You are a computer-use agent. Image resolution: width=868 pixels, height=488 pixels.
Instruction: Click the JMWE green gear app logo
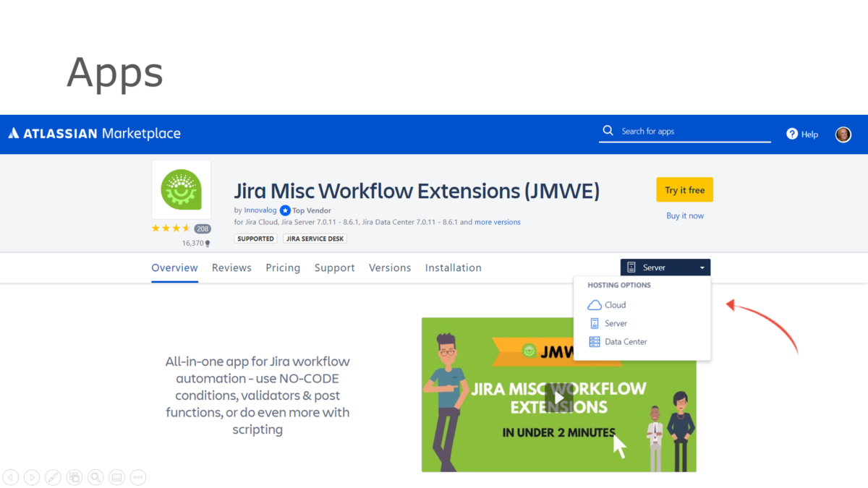pos(181,189)
